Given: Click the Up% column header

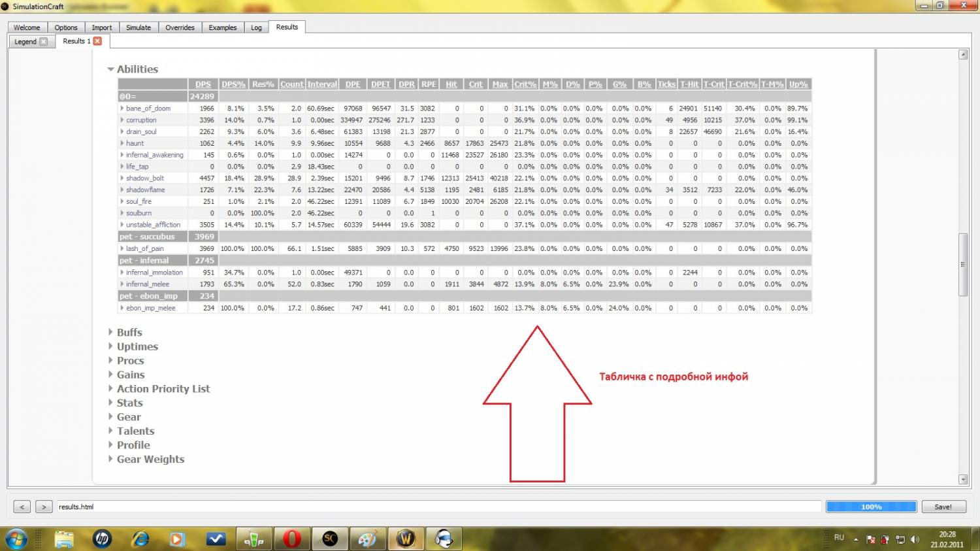Looking at the screenshot, I should click(x=798, y=84).
